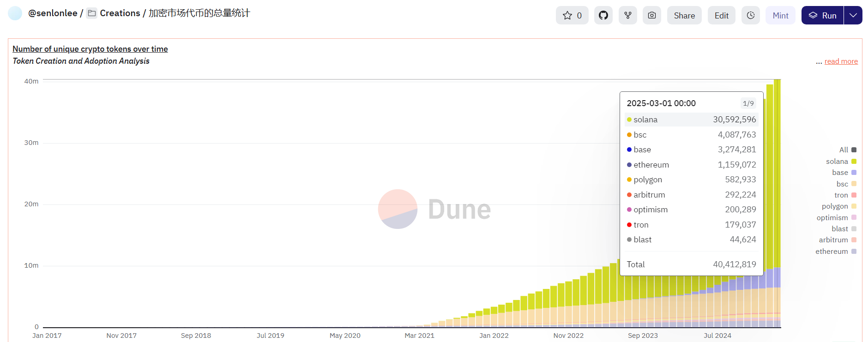Click the 'Sep 2023' x-axis label
This screenshot has height=342, width=868.
click(x=643, y=336)
